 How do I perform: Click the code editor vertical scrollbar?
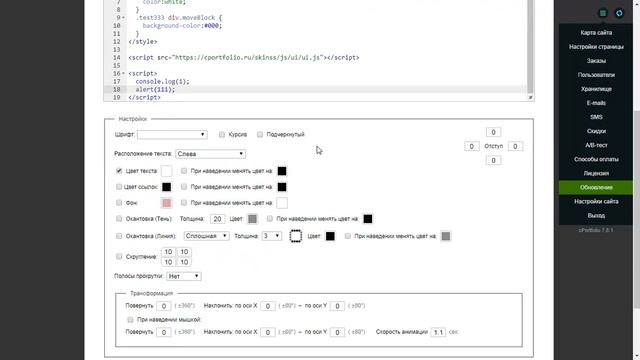click(530, 46)
